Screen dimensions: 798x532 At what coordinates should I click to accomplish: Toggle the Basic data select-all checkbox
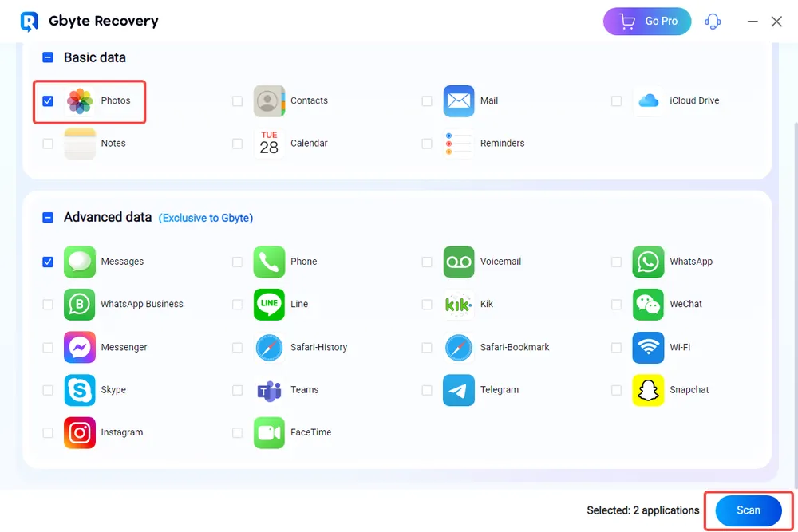[48, 57]
